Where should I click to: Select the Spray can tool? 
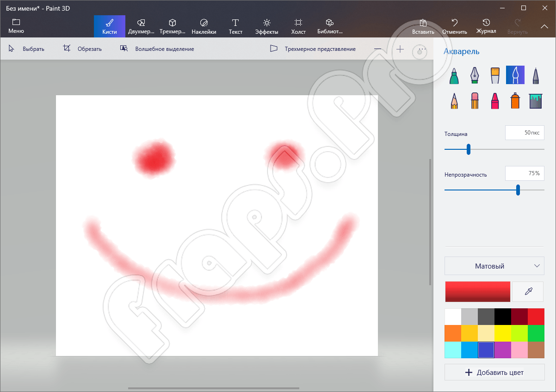pyautogui.click(x=515, y=100)
